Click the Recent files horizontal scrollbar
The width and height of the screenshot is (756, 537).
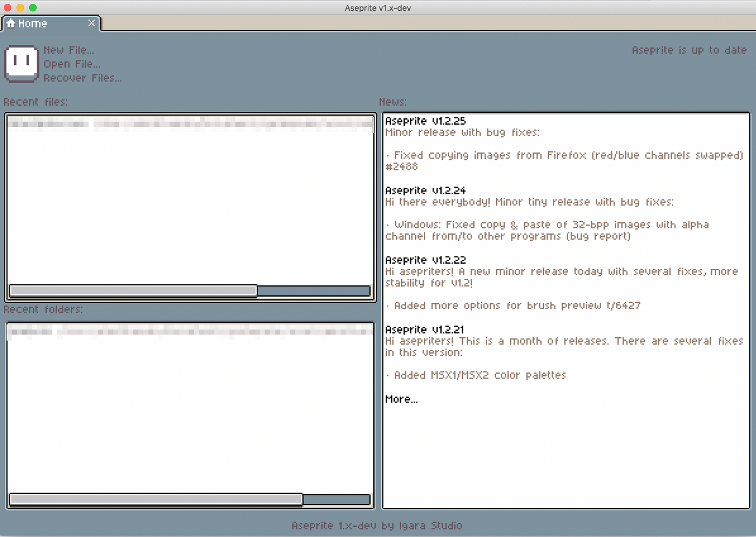pos(132,290)
